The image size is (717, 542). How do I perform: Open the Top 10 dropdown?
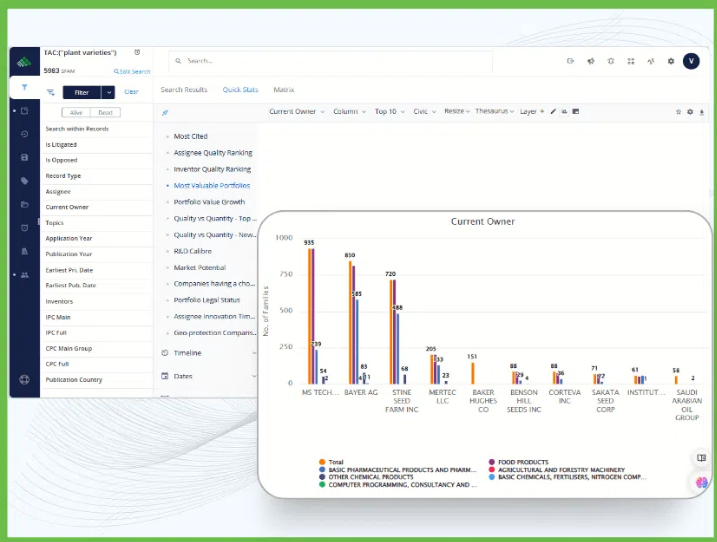(388, 112)
